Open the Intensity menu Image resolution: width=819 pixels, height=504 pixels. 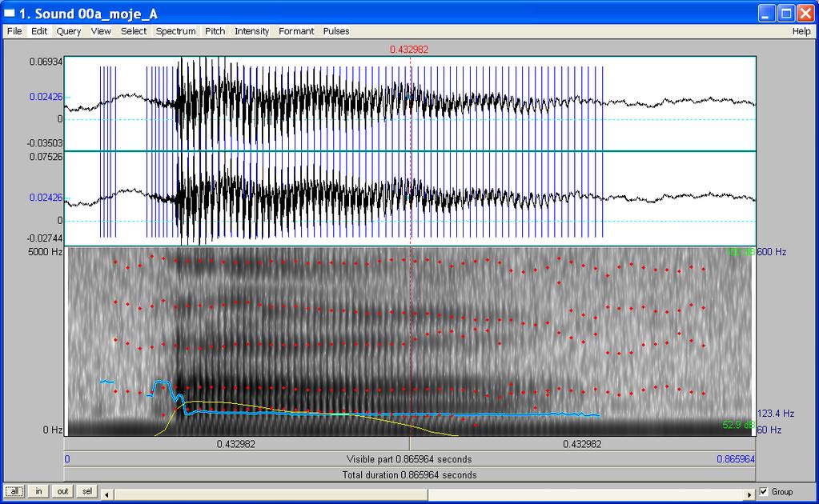click(x=251, y=31)
